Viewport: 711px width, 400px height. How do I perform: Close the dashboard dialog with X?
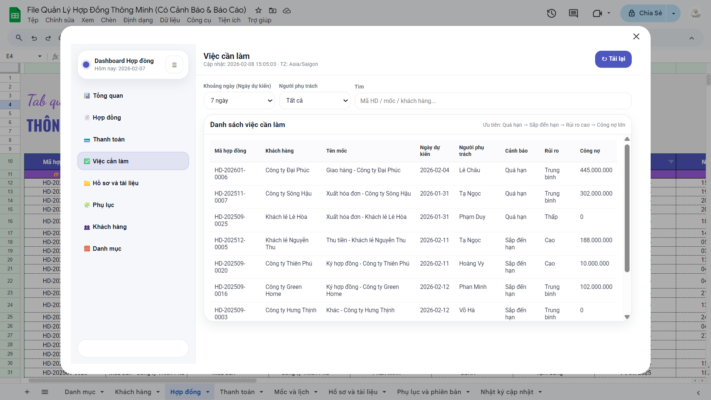636,36
